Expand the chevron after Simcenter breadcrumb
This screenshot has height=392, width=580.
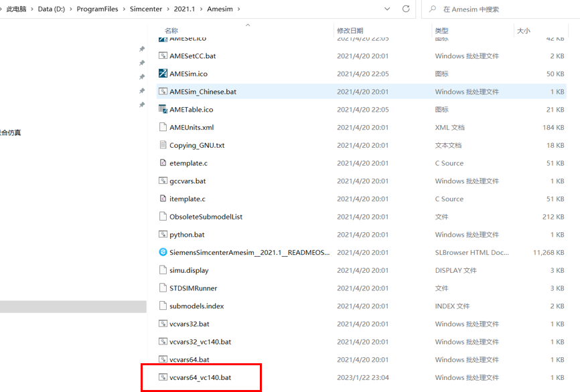(x=168, y=9)
